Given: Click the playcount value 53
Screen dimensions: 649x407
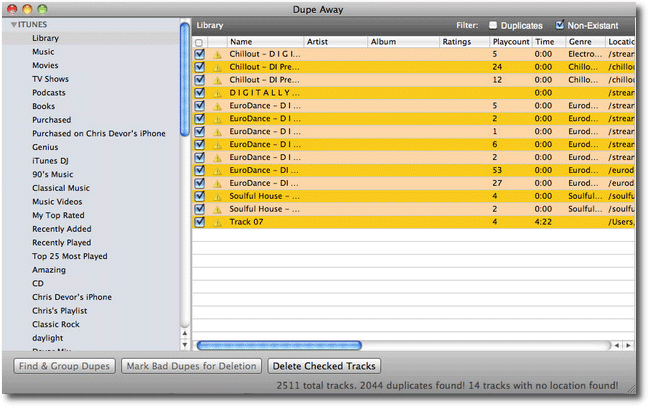Looking at the screenshot, I should pyautogui.click(x=497, y=170).
